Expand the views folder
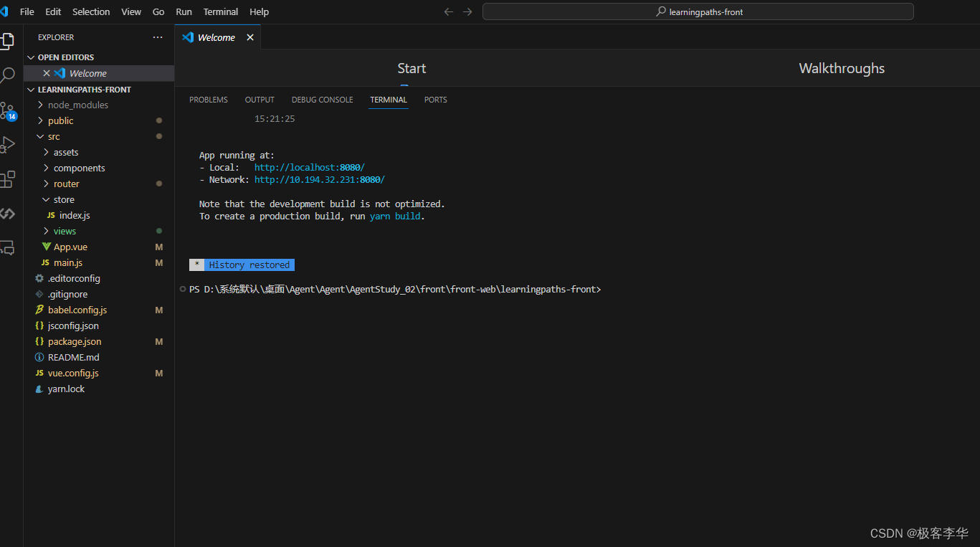Screen dimensions: 980x547 click(47, 231)
